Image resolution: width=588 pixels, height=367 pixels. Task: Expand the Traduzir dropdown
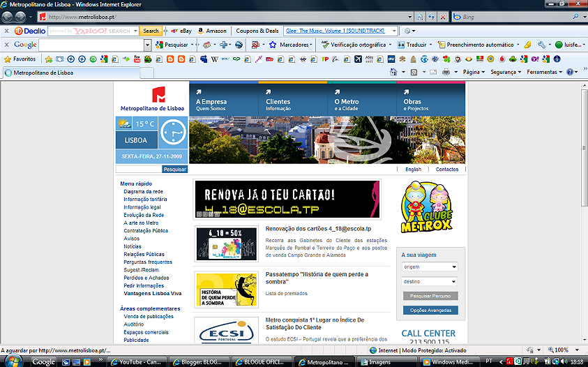430,45
